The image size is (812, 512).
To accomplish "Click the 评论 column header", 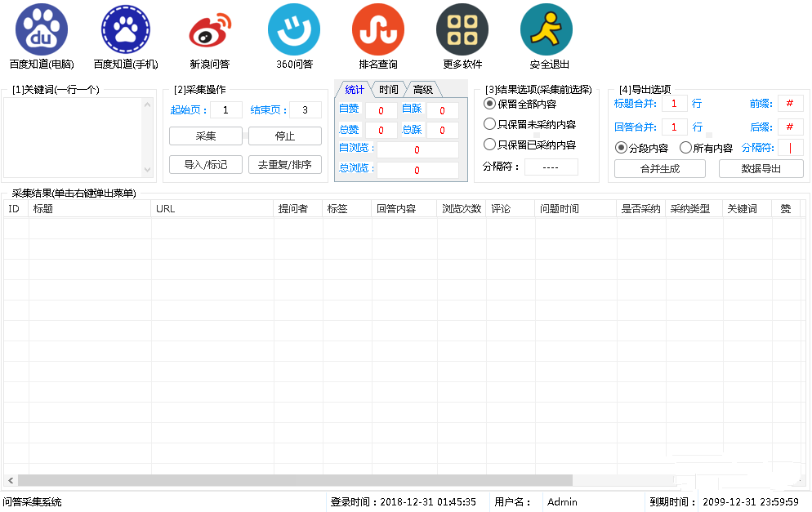I will tap(510, 208).
